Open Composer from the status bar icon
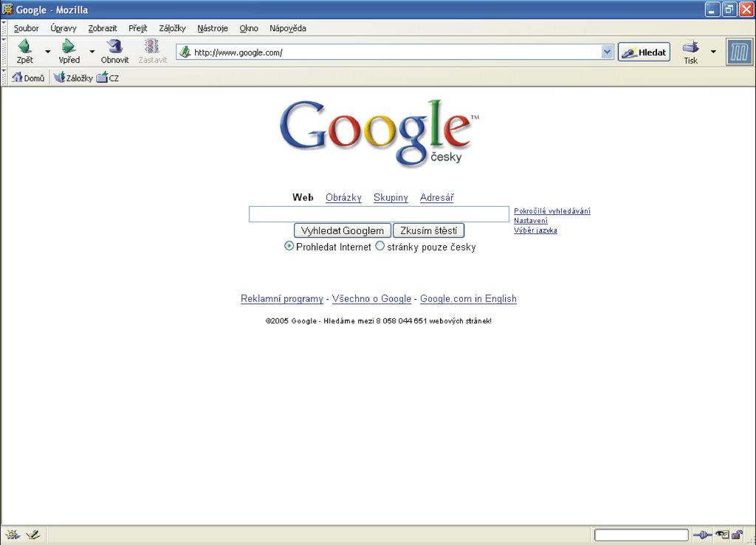Image resolution: width=756 pixels, height=545 pixels. (32, 535)
